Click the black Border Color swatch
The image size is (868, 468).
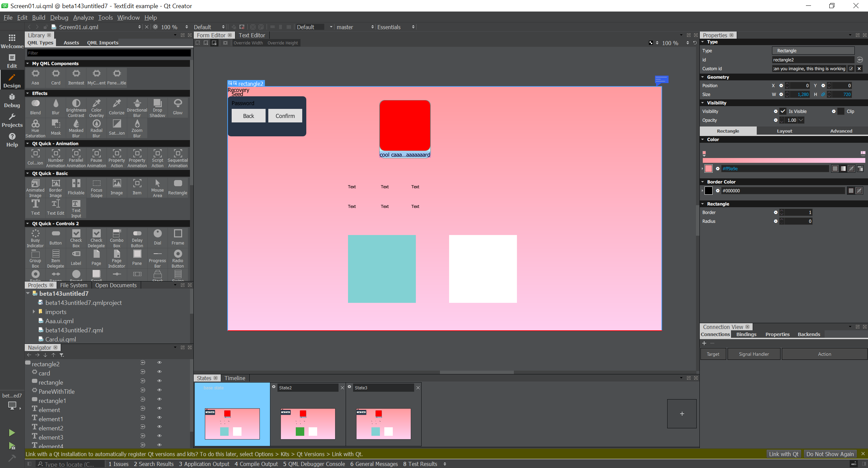pyautogui.click(x=709, y=191)
